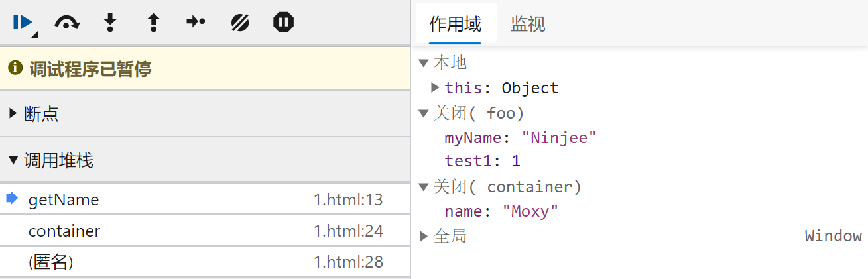Switch to the 监视 tab
Image resolution: width=868 pixels, height=279 pixels.
pyautogui.click(x=528, y=25)
